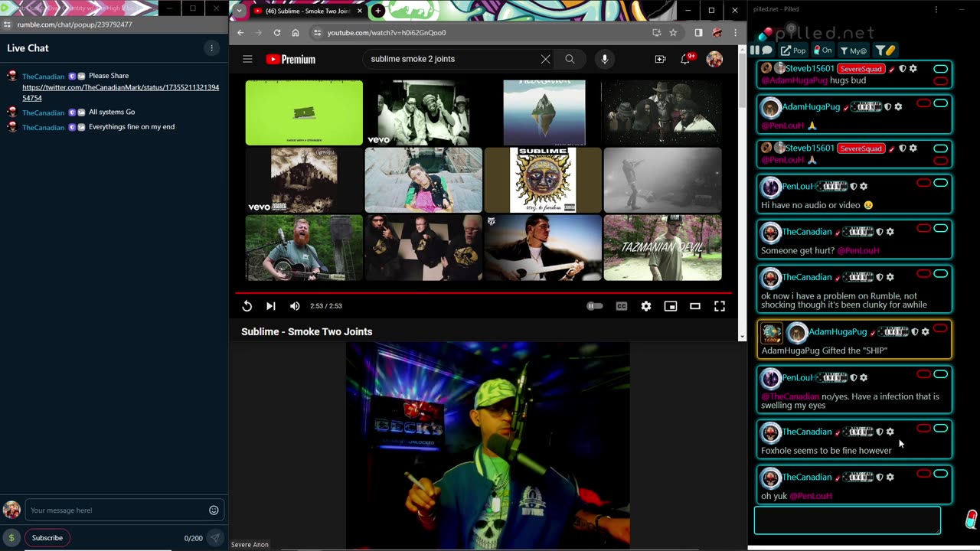Open settings gear on 'Someone get hurt?' message
The height and width of the screenshot is (551, 980).
[890, 232]
